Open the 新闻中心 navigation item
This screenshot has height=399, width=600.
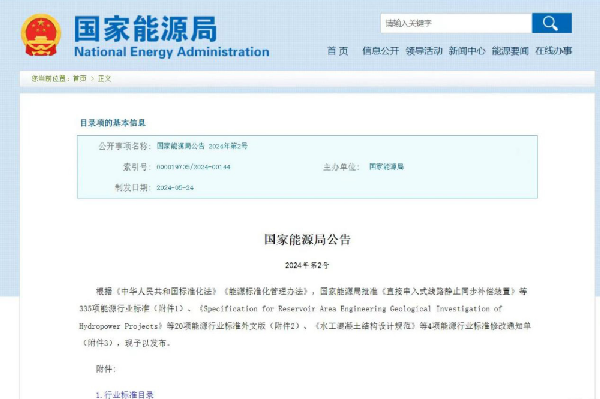(x=467, y=51)
